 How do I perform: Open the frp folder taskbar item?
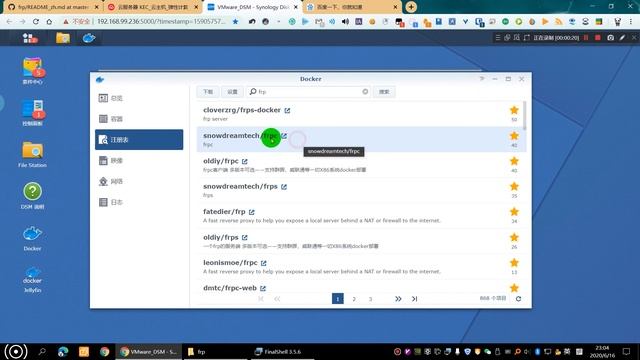point(215,351)
